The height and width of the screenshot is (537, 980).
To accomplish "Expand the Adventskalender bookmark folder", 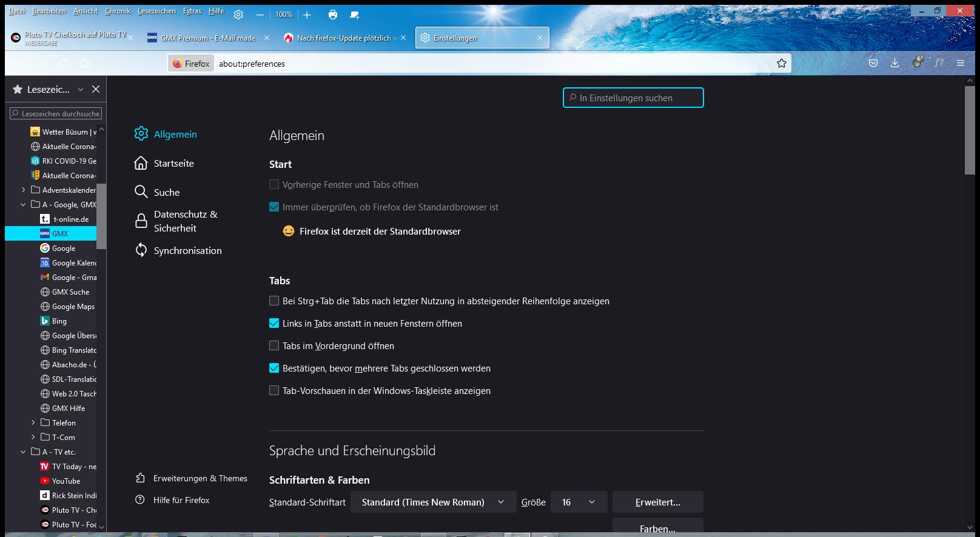I will 24,190.
